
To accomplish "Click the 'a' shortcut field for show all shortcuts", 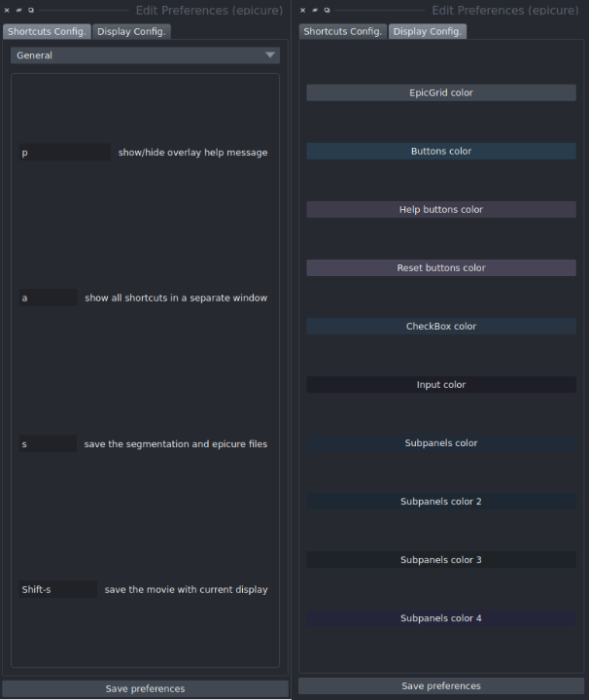I will 48,298.
